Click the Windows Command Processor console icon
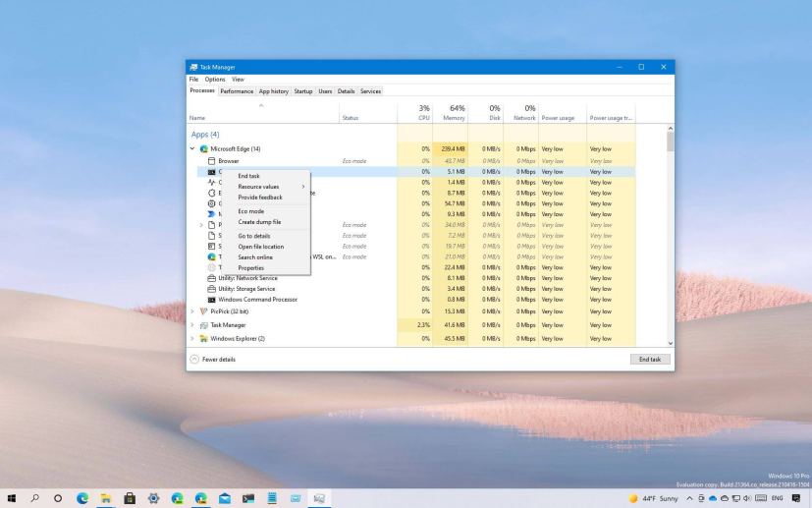Screen dimensions: 812x508 tap(211, 300)
